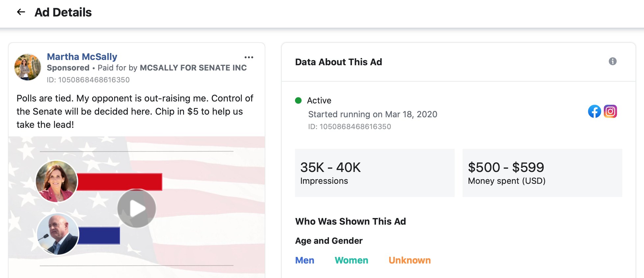Click the Ad Details page title
Viewport: 644px width, 278px height.
[63, 13]
